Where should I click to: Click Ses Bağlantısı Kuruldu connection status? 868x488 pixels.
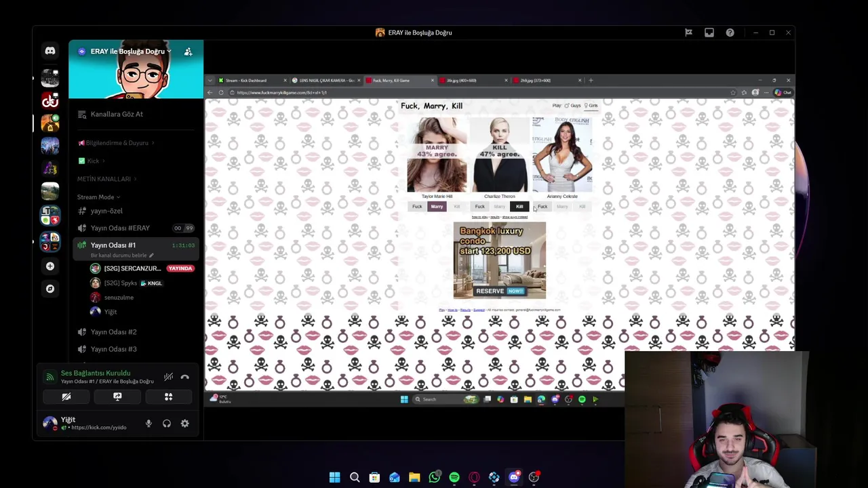[96, 373]
